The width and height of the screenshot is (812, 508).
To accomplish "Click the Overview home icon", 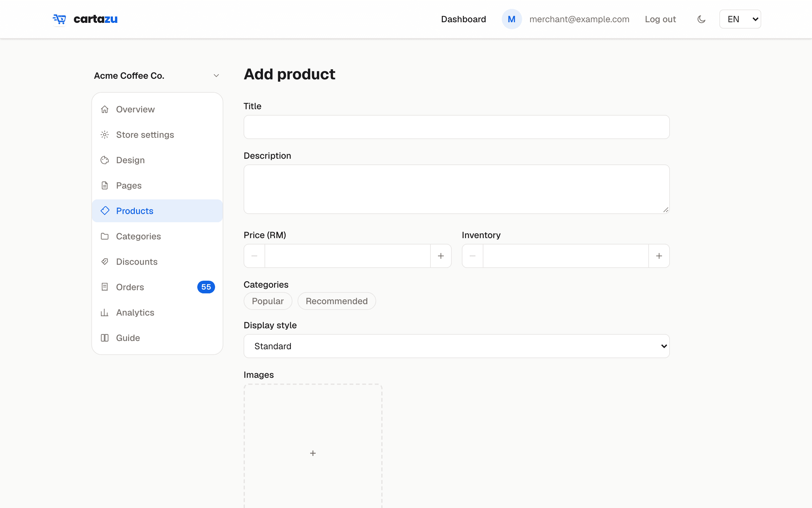I will (105, 109).
